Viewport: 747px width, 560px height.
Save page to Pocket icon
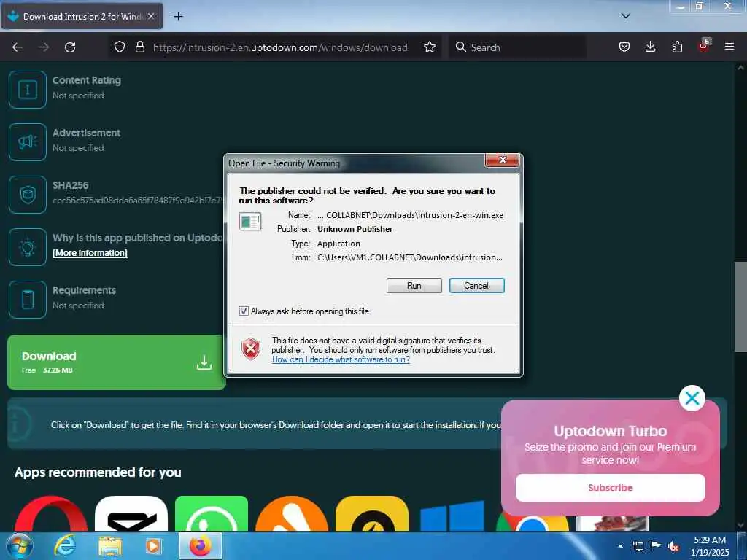pos(624,47)
